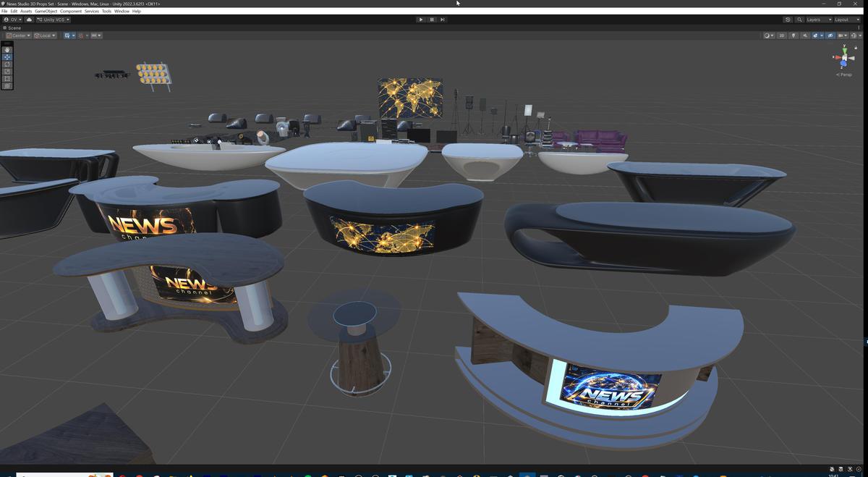Toggle 2D view mode
Image resolution: width=868 pixels, height=477 pixels.
click(781, 35)
